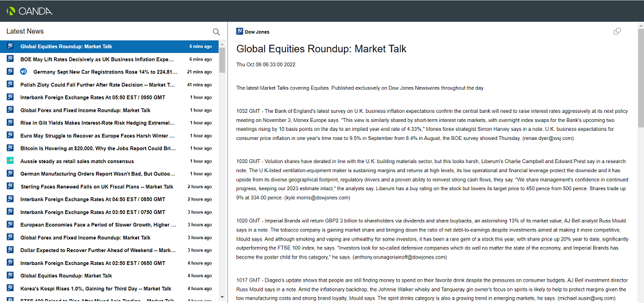Click the megaphone icon on Germany car registrations row
Viewport: 644px width, 303px height.
[24, 72]
